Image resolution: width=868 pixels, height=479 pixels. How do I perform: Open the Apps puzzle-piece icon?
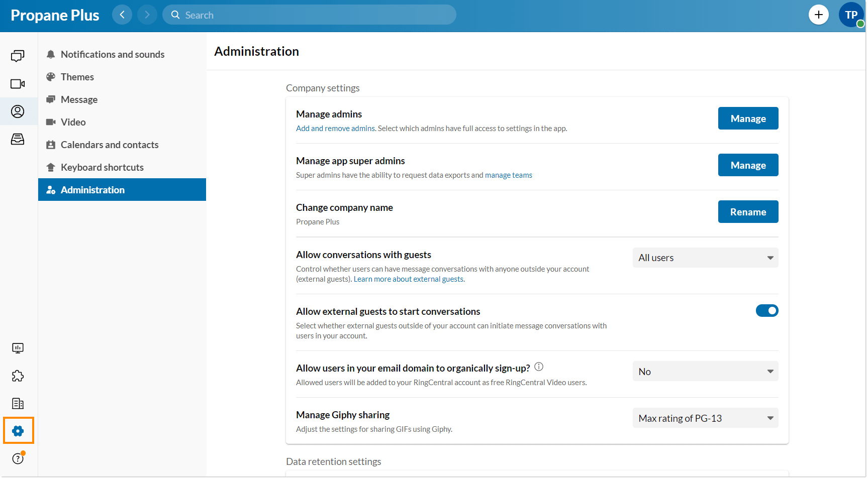[x=18, y=376]
